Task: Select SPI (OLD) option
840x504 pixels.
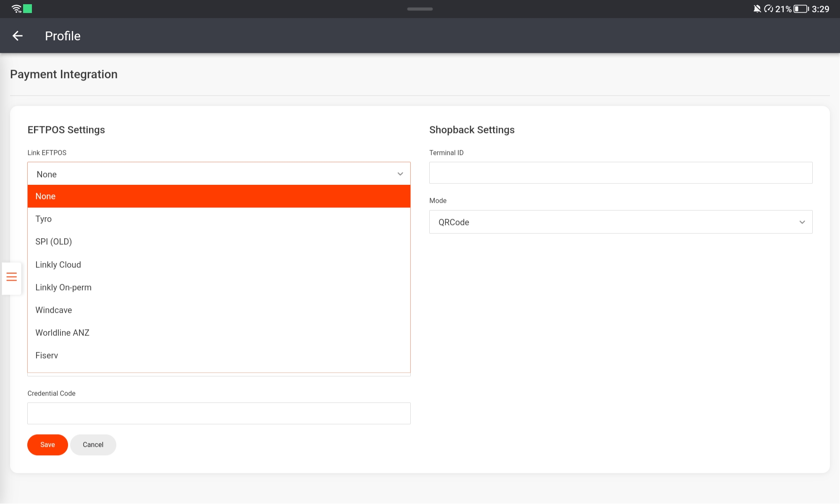Action: click(218, 241)
